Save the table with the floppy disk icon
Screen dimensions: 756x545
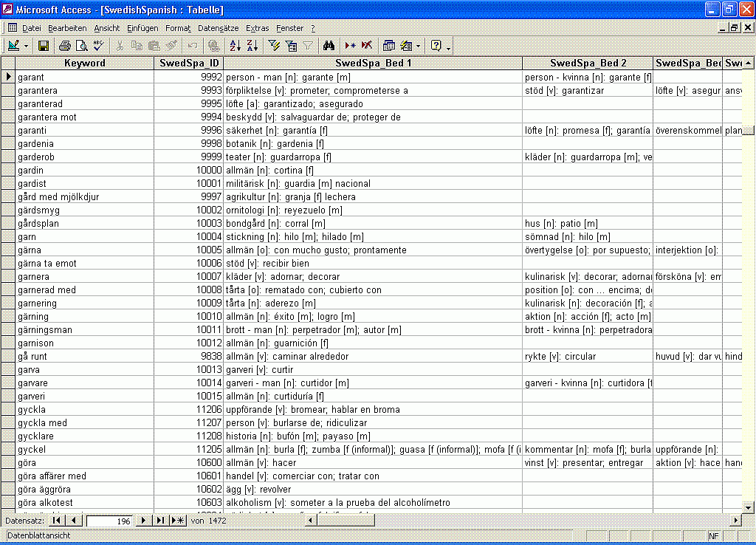(x=44, y=46)
